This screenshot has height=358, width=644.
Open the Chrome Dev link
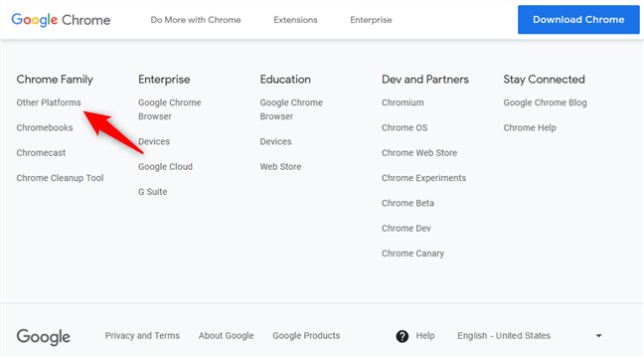point(406,228)
